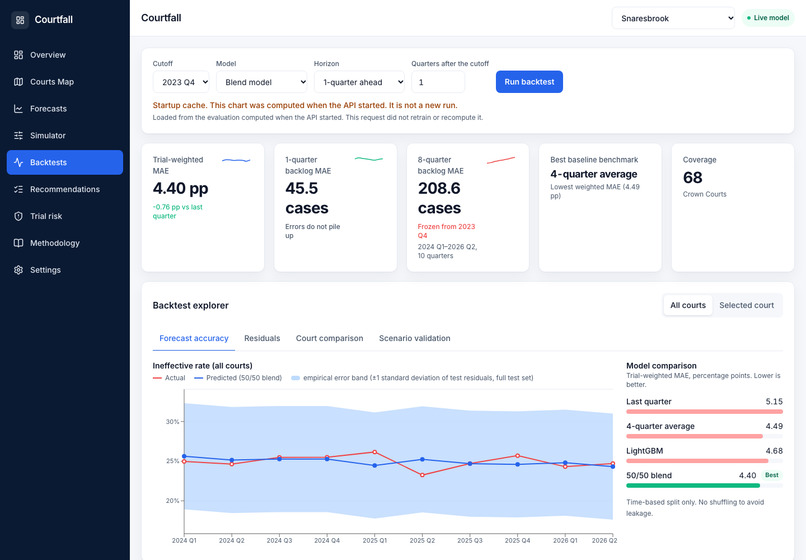Image resolution: width=806 pixels, height=560 pixels.
Task: Select Backtests in the sidebar
Action: [x=65, y=162]
